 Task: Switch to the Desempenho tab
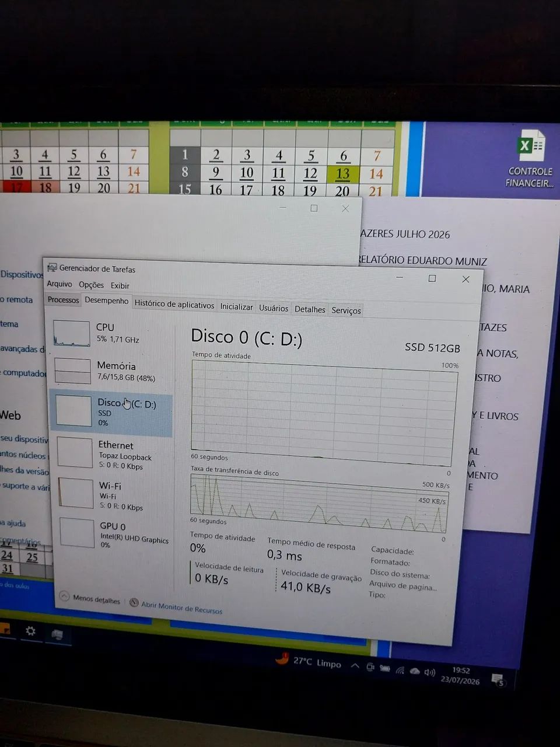[106, 301]
